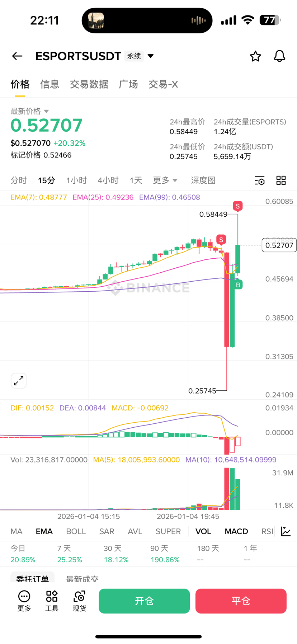The height and width of the screenshot is (644, 297).
Task: Toggle the AVL indicator
Action: point(135,531)
